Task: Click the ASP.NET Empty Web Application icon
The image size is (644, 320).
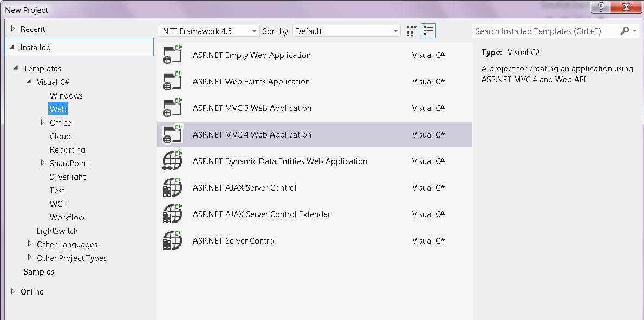Action: (172, 55)
